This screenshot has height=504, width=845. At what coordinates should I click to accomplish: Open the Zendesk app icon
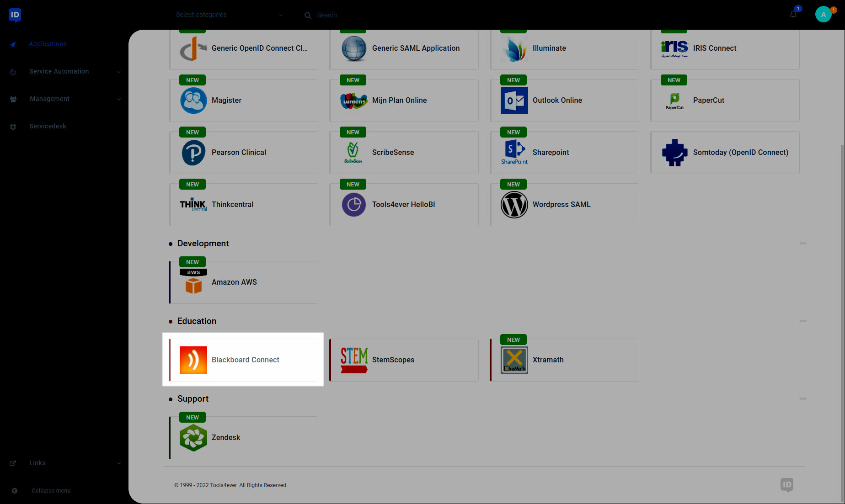[193, 438]
